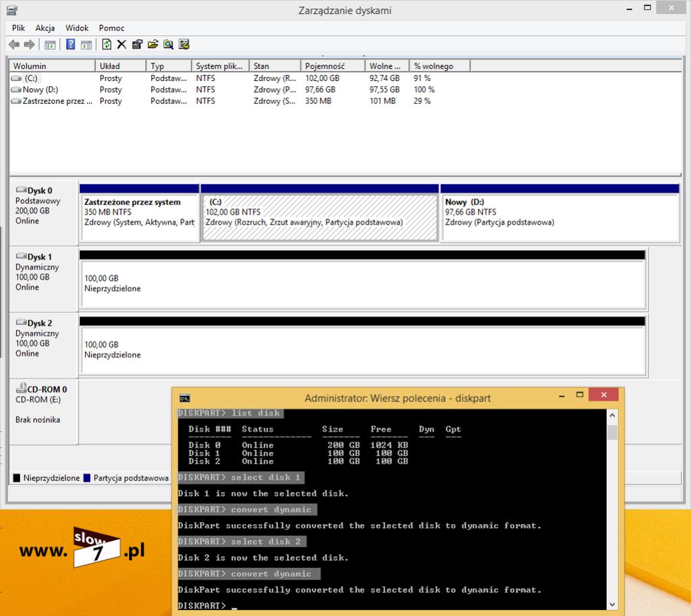Click the cmd icon in diskpart title bar
This screenshot has height=616, width=691.
click(185, 398)
